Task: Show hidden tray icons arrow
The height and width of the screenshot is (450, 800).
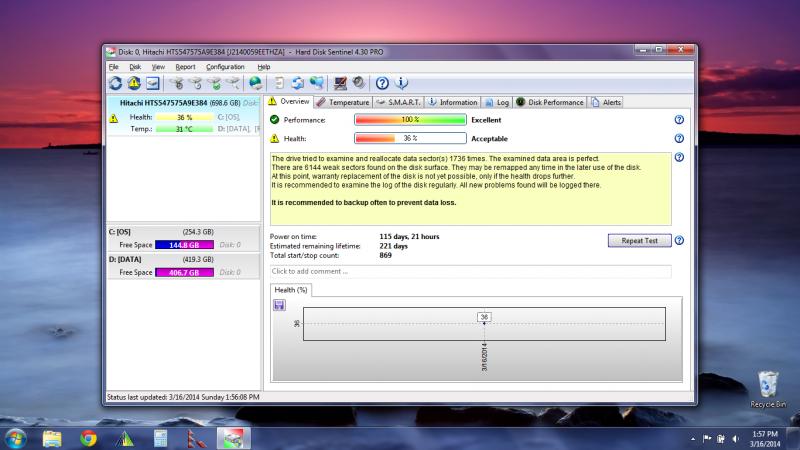Action: (693, 439)
